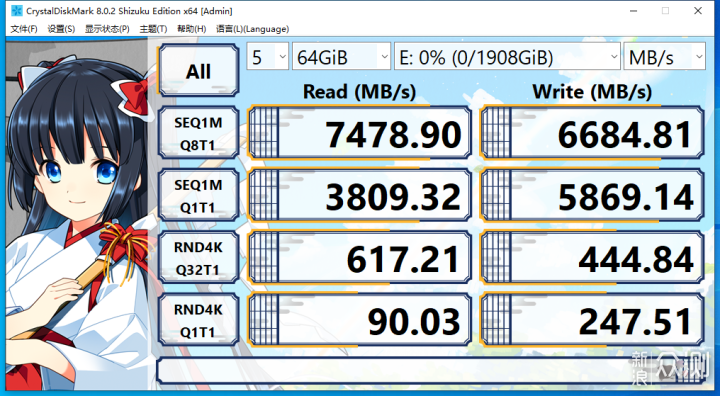This screenshot has height=396, width=720.
Task: Open the drive selector showing E: 0%
Action: (507, 57)
